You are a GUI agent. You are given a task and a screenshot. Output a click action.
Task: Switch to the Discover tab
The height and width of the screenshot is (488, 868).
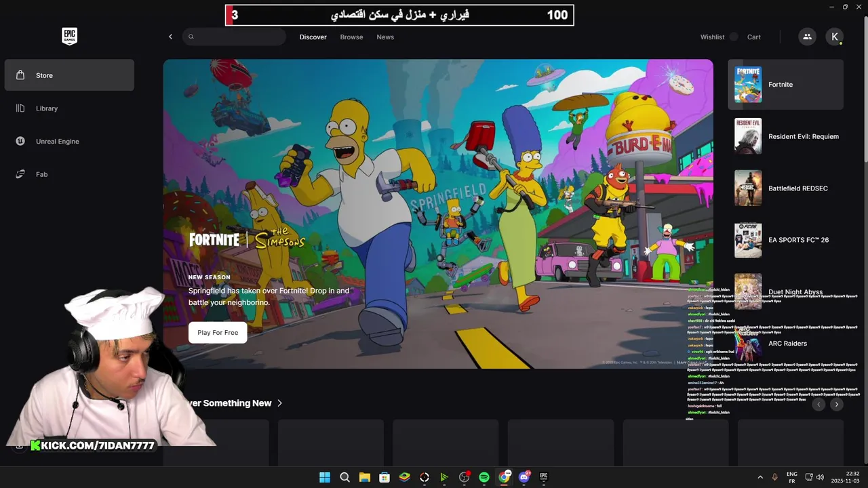click(x=313, y=37)
